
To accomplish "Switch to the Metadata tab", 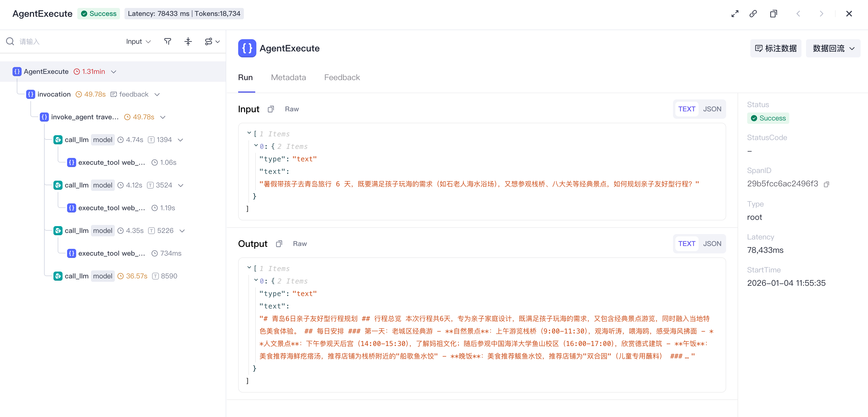I will (288, 78).
